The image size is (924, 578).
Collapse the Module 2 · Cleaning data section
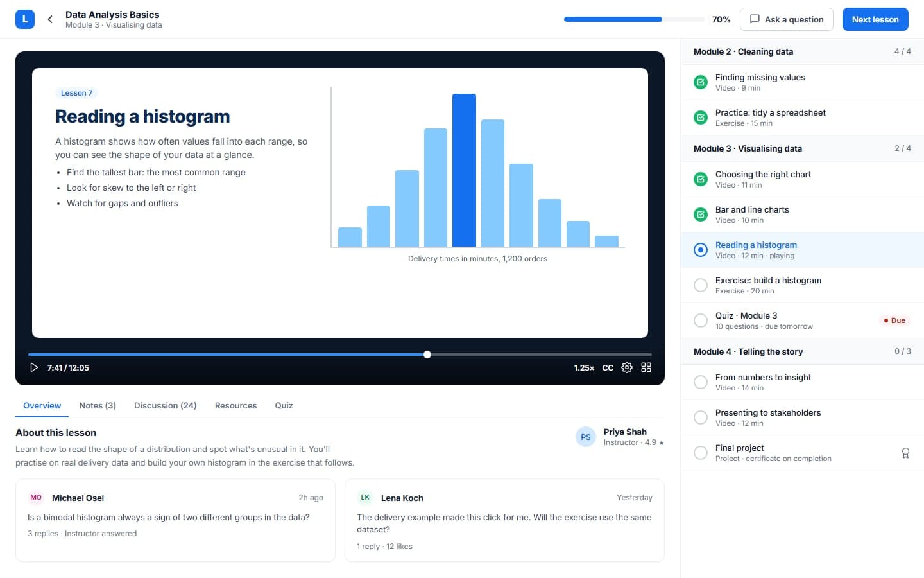coord(802,51)
